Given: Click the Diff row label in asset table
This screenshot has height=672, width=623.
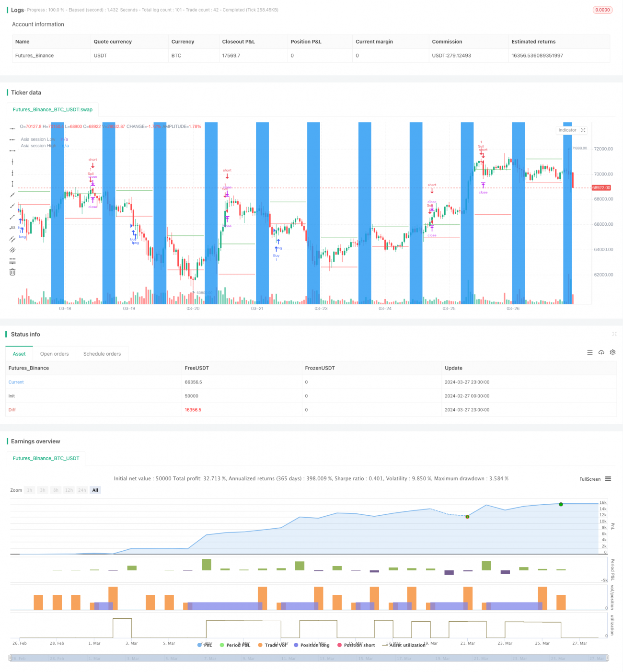Looking at the screenshot, I should (12, 410).
